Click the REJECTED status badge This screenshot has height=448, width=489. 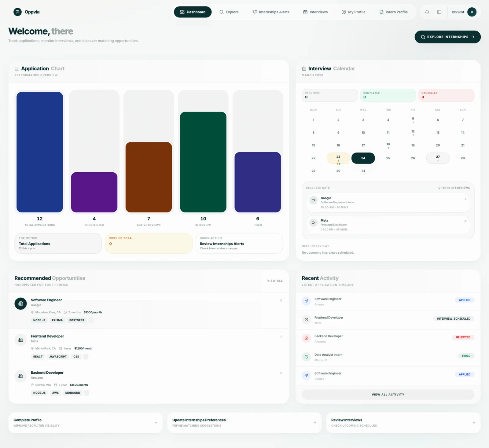pyautogui.click(x=463, y=337)
